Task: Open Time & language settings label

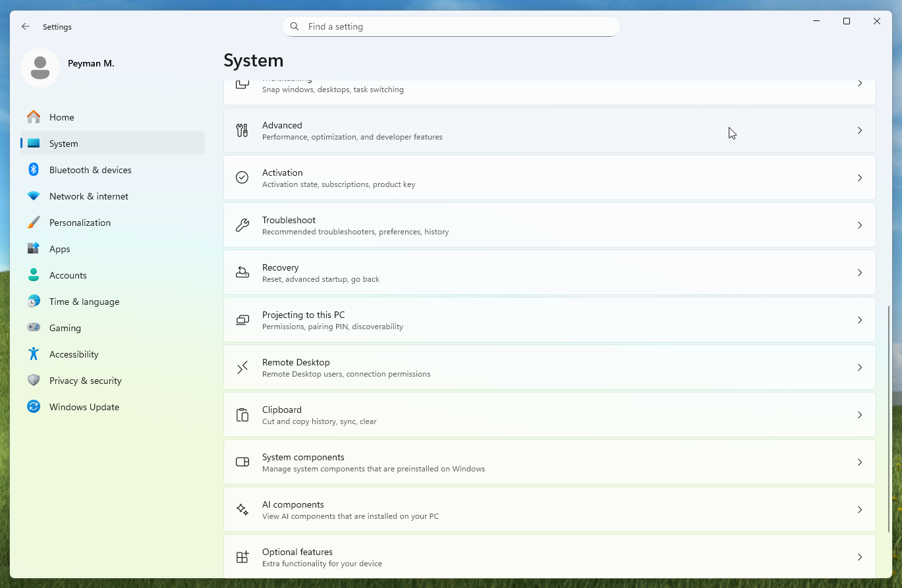Action: pyautogui.click(x=84, y=302)
